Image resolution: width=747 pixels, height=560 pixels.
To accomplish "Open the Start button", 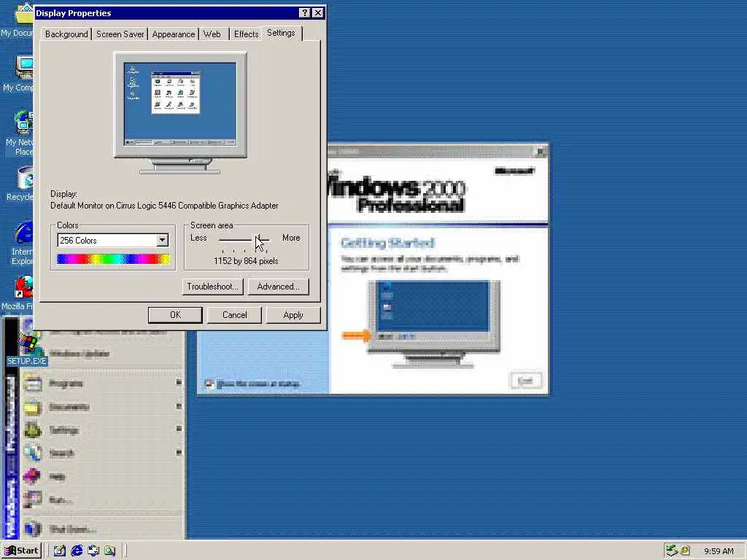I will pos(21,551).
